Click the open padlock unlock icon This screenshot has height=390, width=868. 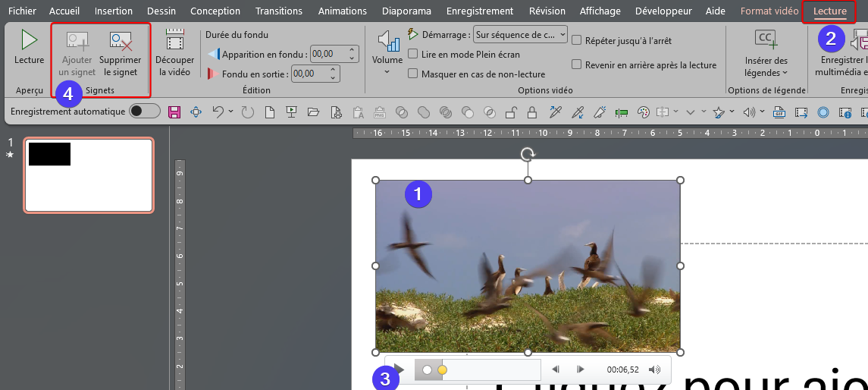click(x=511, y=112)
